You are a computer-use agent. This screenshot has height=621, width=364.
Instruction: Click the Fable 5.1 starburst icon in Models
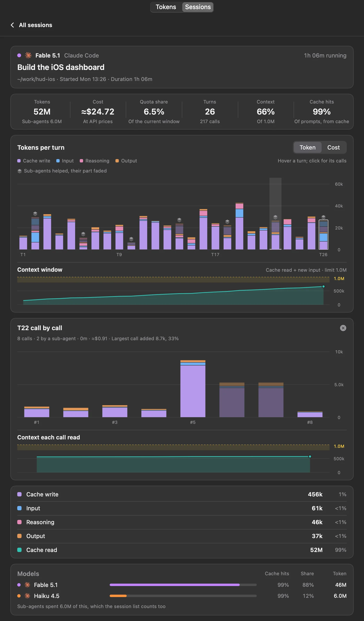tap(27, 585)
